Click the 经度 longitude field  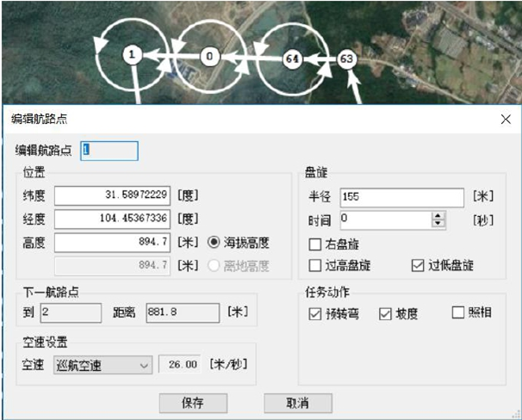pos(113,219)
